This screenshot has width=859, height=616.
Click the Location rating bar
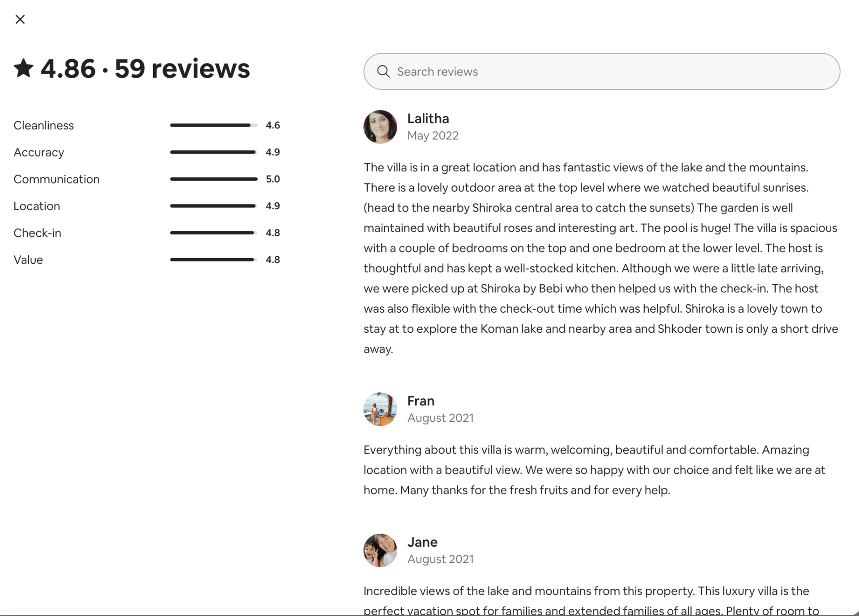tap(213, 206)
